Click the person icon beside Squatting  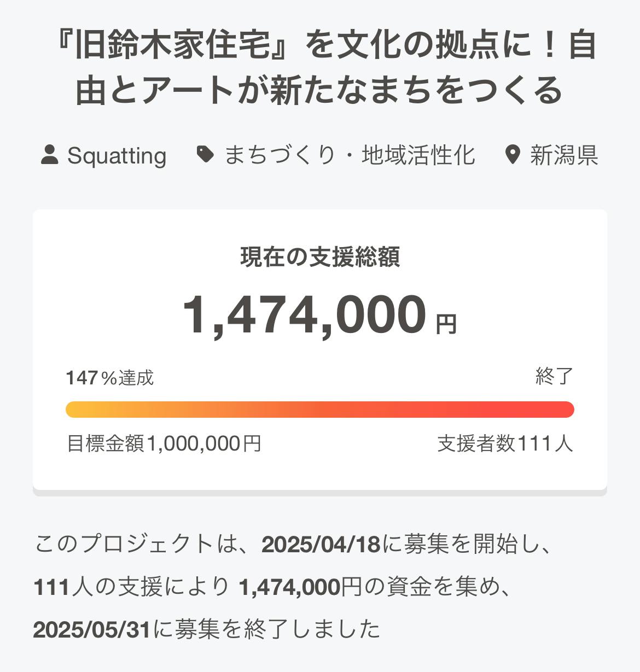point(50,155)
